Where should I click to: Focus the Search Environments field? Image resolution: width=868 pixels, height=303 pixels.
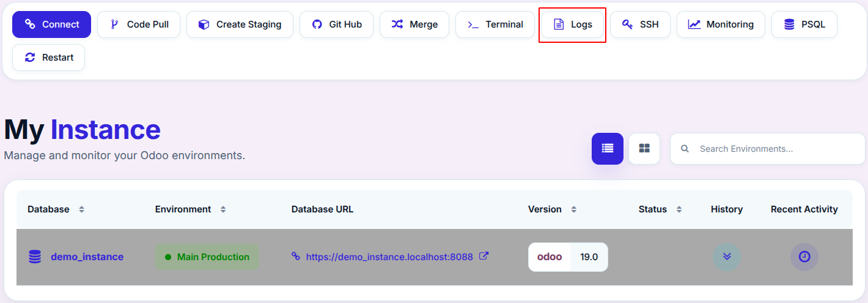pyautogui.click(x=768, y=149)
